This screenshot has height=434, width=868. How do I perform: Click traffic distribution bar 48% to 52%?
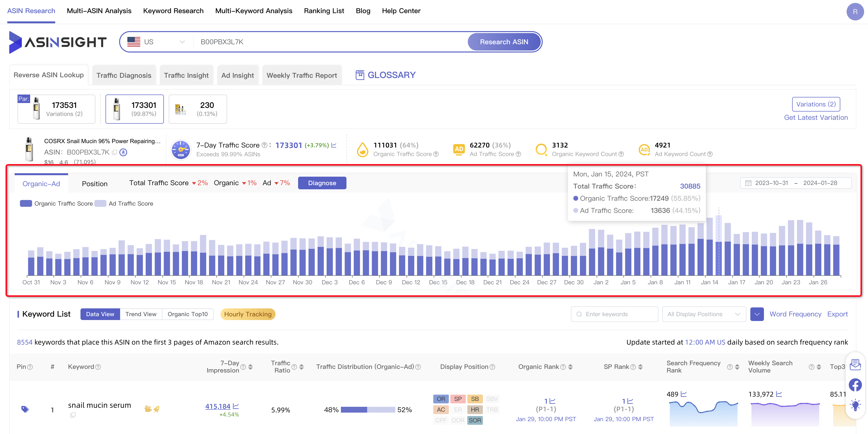pyautogui.click(x=368, y=409)
